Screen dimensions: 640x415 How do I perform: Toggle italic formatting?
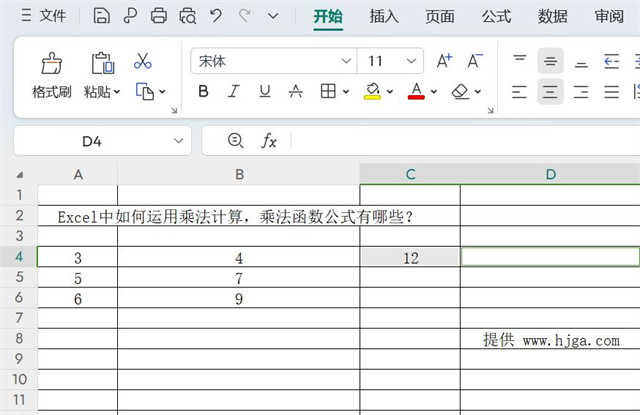(233, 91)
